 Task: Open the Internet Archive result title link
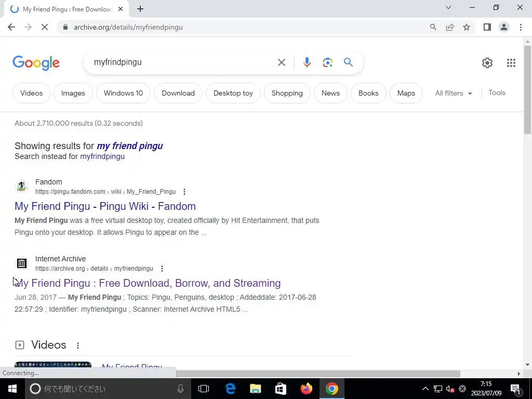[148, 283]
